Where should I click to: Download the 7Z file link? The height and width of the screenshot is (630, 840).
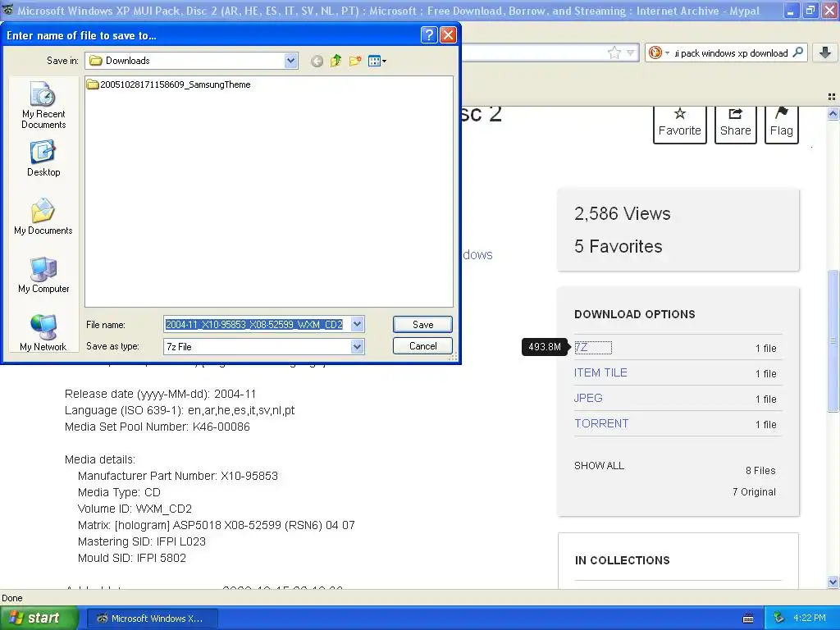point(582,347)
